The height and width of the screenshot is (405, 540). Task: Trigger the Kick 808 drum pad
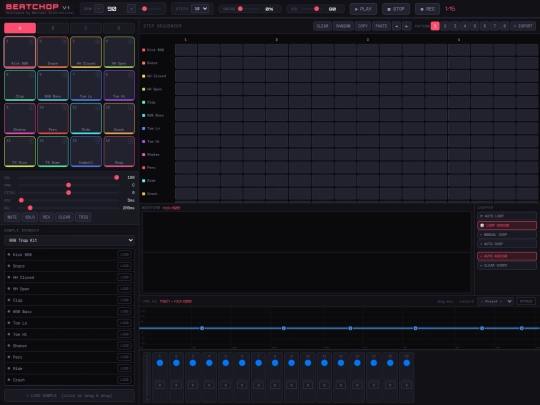tap(20, 52)
